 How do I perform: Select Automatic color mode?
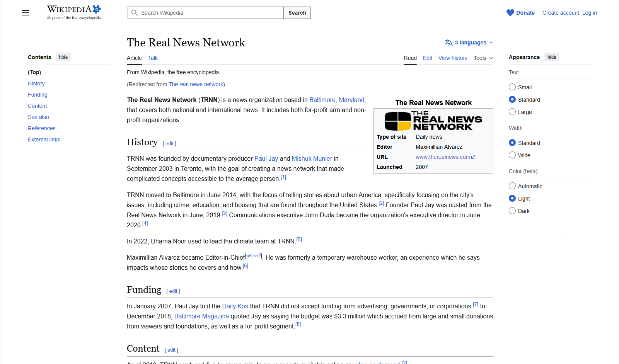click(512, 186)
